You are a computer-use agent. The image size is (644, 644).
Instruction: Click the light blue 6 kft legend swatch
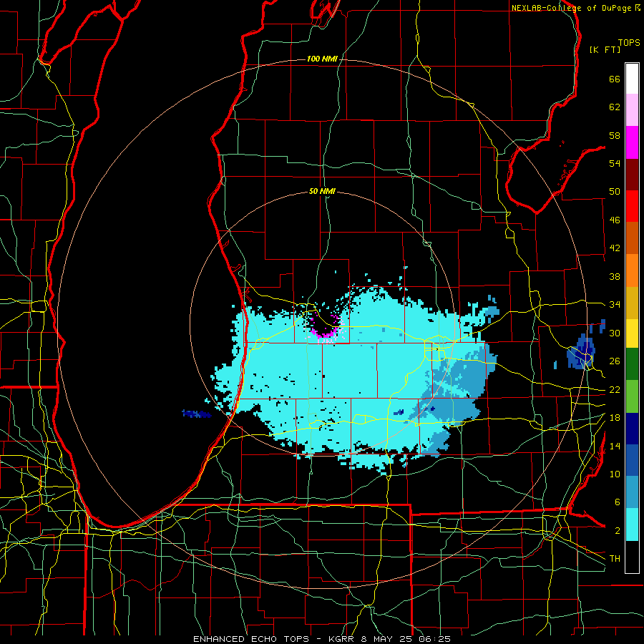(x=632, y=492)
